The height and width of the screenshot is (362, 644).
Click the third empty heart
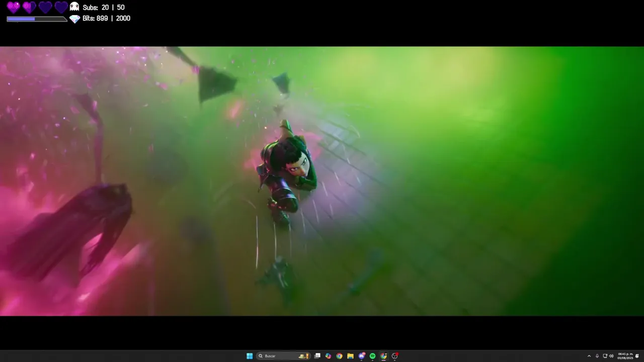click(45, 7)
